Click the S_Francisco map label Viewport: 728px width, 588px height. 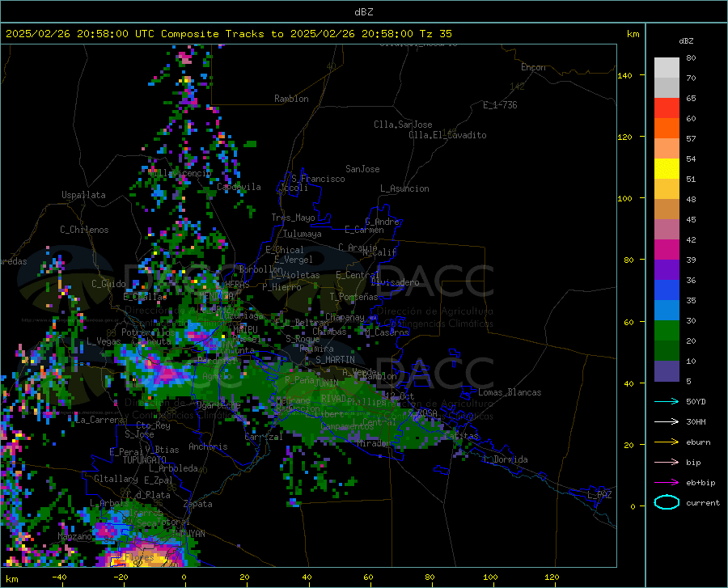click(x=318, y=179)
